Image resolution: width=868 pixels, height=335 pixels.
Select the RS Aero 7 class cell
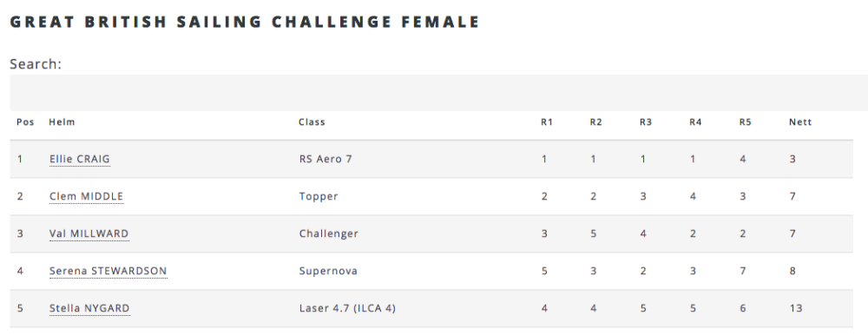point(325,159)
